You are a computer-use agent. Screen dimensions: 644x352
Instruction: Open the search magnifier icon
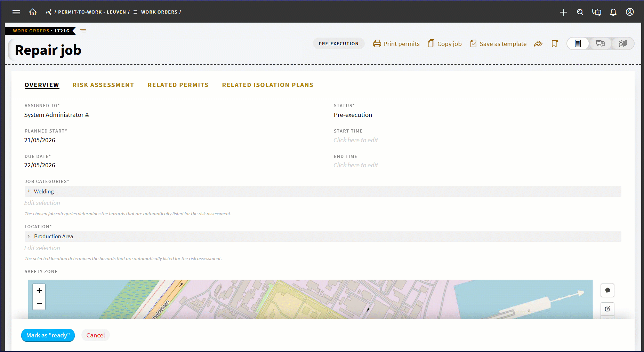(x=580, y=12)
